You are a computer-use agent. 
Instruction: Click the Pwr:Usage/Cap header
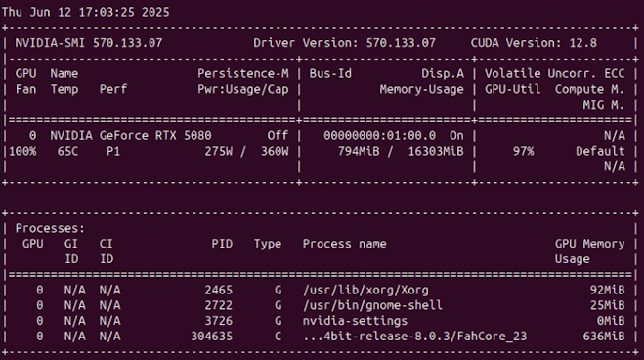[x=242, y=90]
